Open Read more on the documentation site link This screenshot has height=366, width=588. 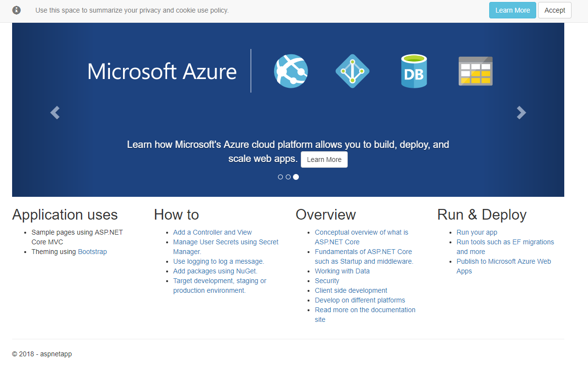point(365,315)
